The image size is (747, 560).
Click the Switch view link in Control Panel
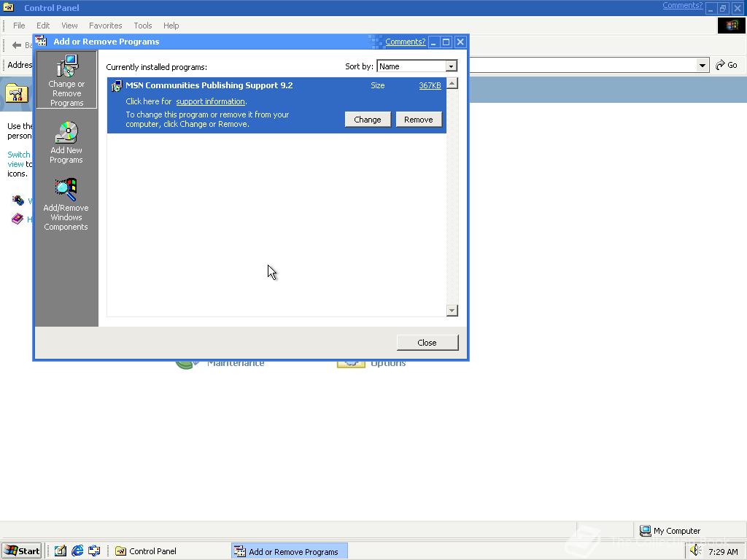click(x=18, y=159)
